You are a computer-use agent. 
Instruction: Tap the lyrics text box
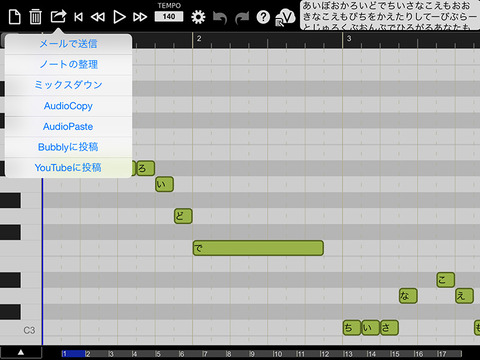390,15
